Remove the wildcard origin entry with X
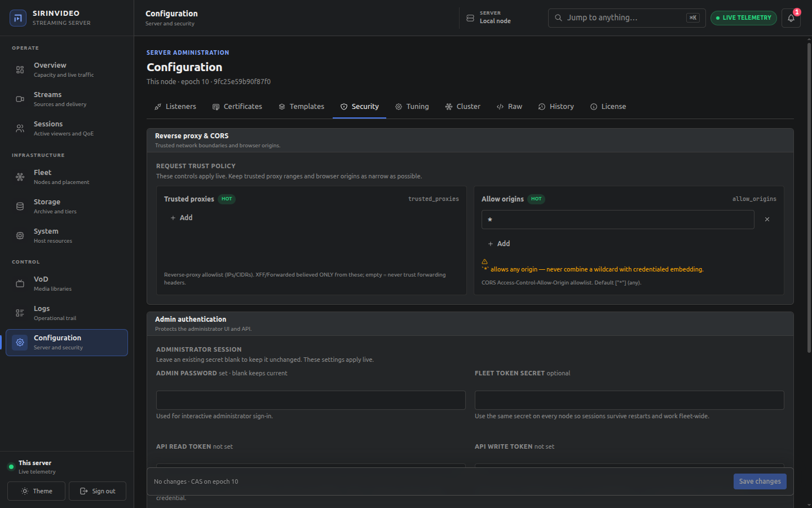The image size is (812, 508). click(x=767, y=220)
